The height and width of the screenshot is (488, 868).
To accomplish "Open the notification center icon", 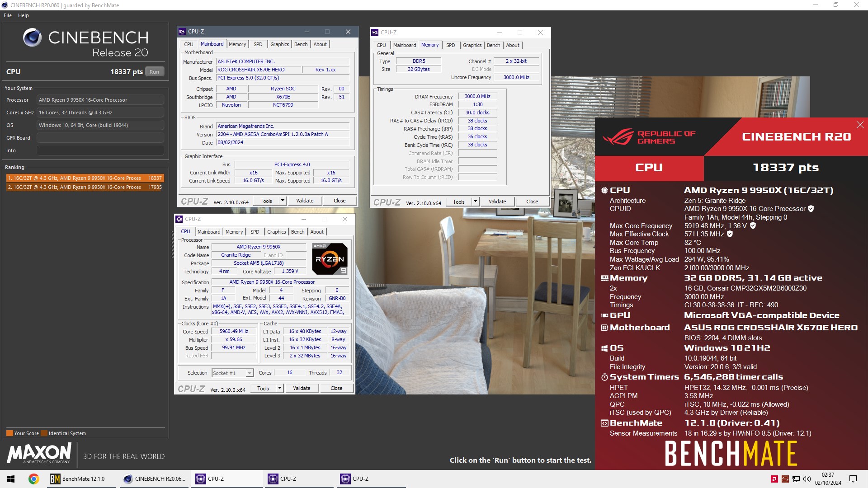I will pyautogui.click(x=853, y=479).
